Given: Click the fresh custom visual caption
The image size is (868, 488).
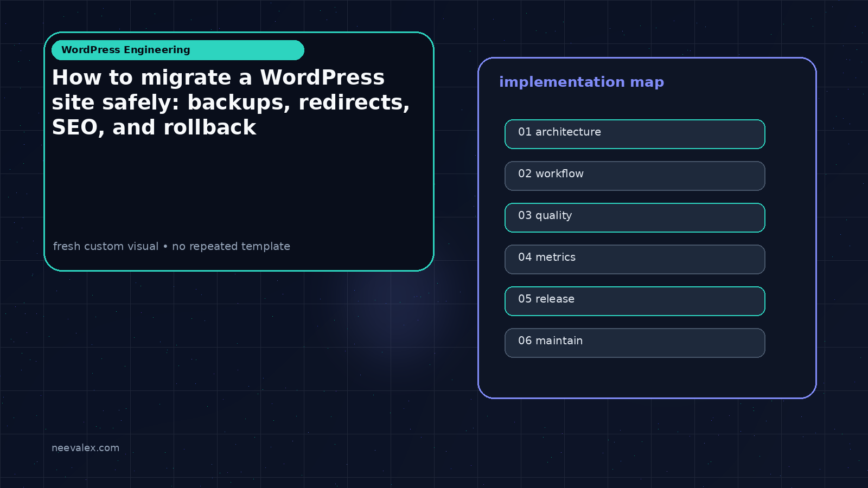Looking at the screenshot, I should pos(171,246).
